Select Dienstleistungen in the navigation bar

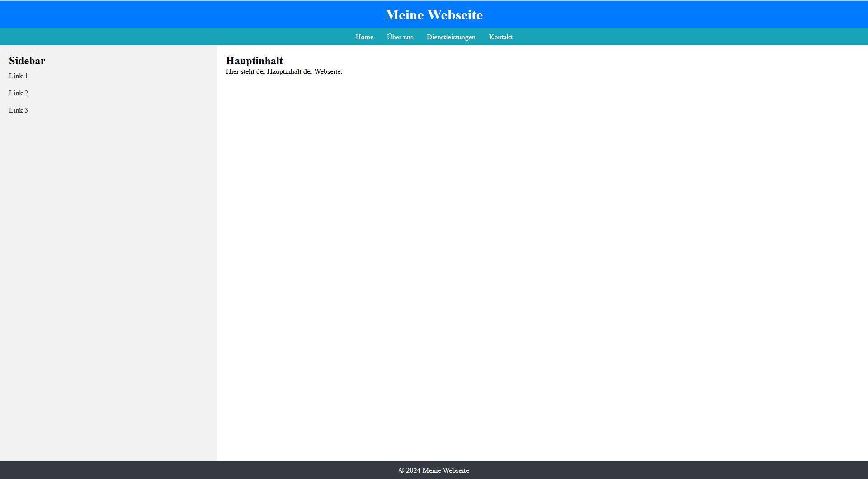coord(451,37)
